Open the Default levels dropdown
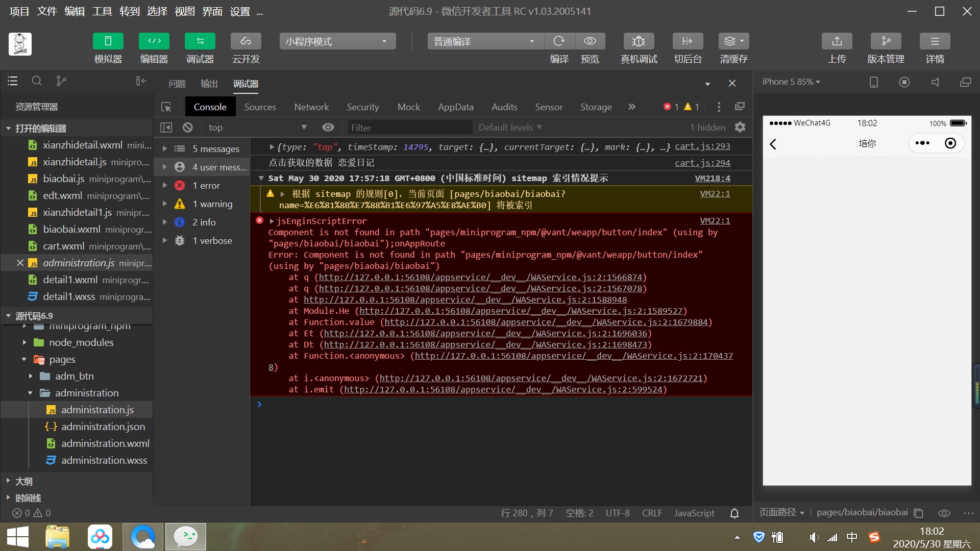The height and width of the screenshot is (551, 980). (x=510, y=128)
